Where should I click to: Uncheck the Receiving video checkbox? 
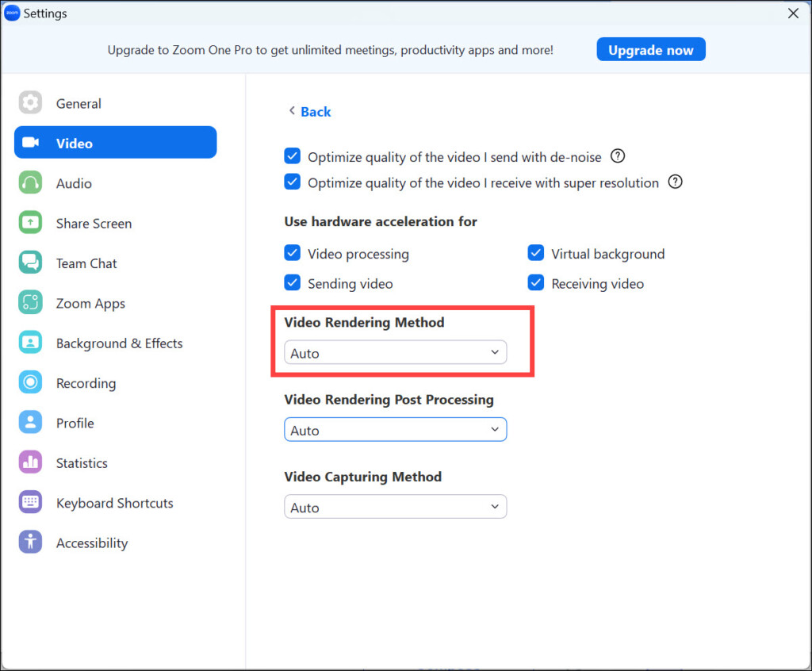pos(536,283)
